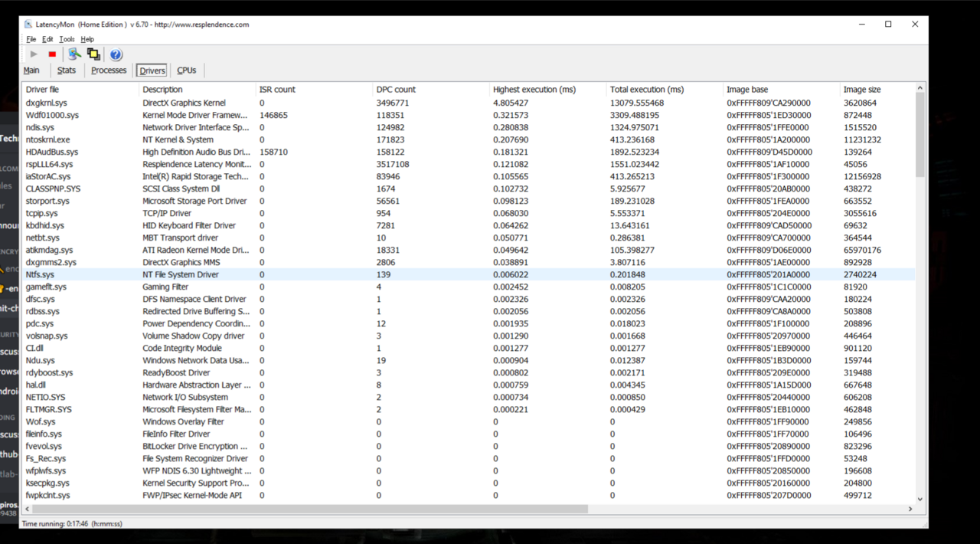Click the horizontal scrollbar left arrow
Viewport: 980px width, 544px height.
(x=28, y=509)
